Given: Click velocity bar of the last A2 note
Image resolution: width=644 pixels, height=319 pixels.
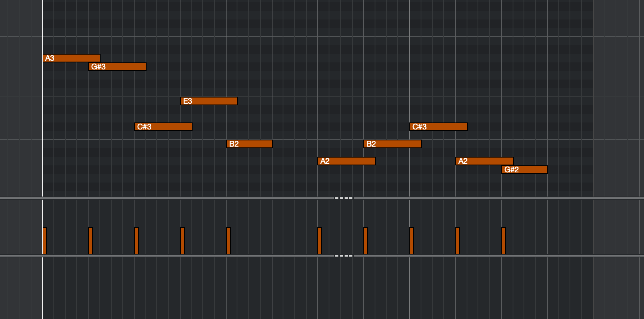Looking at the screenshot, I should [x=458, y=241].
